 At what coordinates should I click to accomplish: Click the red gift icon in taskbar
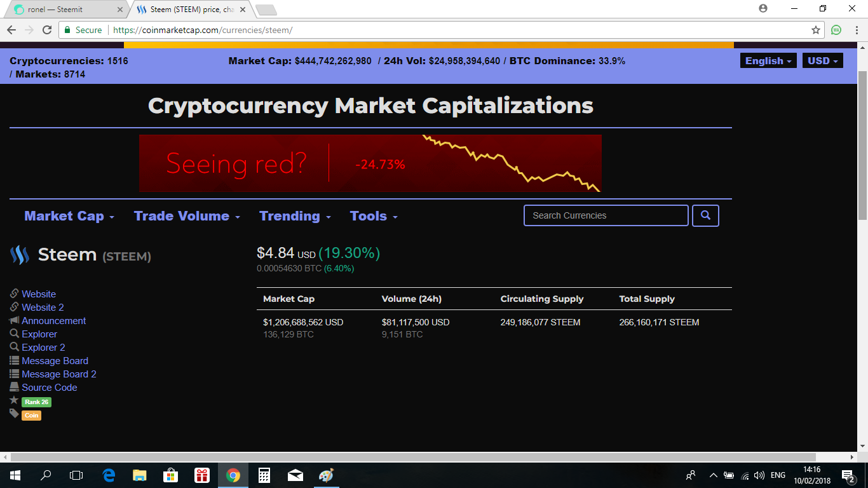(202, 475)
